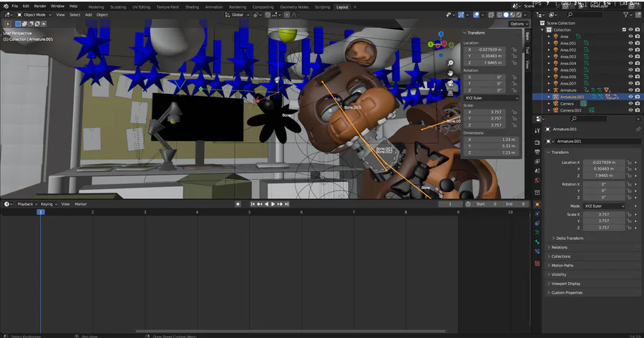Open the timeline View menu
Viewport: 644px width, 338px height.
point(65,204)
